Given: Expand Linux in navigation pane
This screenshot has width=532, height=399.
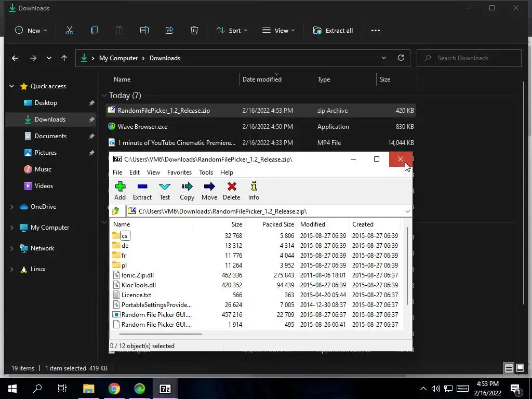Looking at the screenshot, I should (x=12, y=269).
